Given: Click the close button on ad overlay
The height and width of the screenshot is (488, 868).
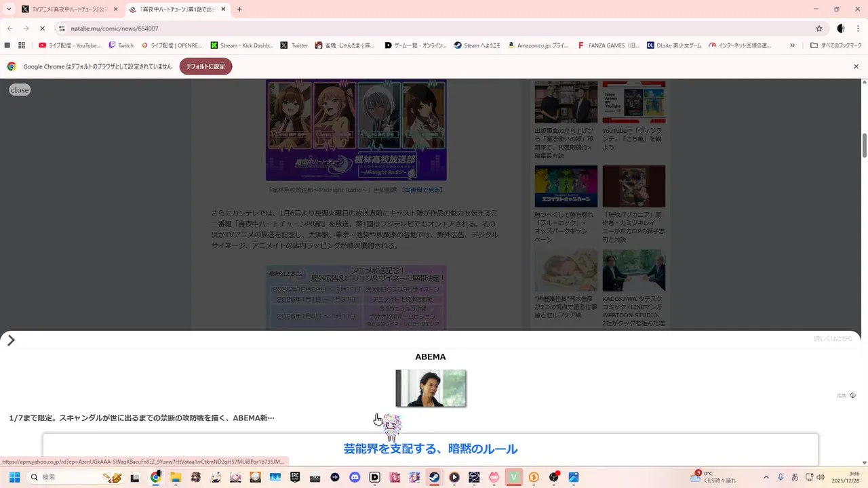Looking at the screenshot, I should (20, 90).
